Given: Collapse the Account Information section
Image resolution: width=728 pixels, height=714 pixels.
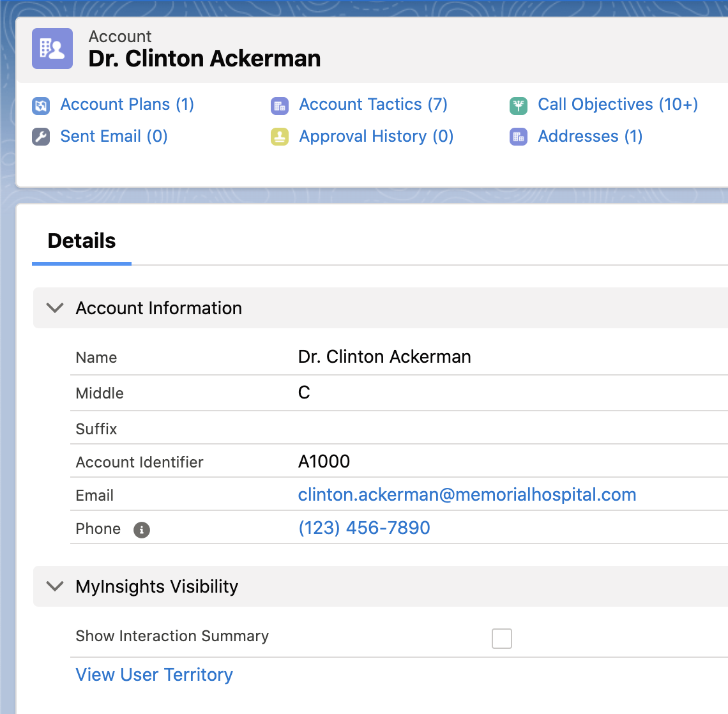Looking at the screenshot, I should coord(56,308).
